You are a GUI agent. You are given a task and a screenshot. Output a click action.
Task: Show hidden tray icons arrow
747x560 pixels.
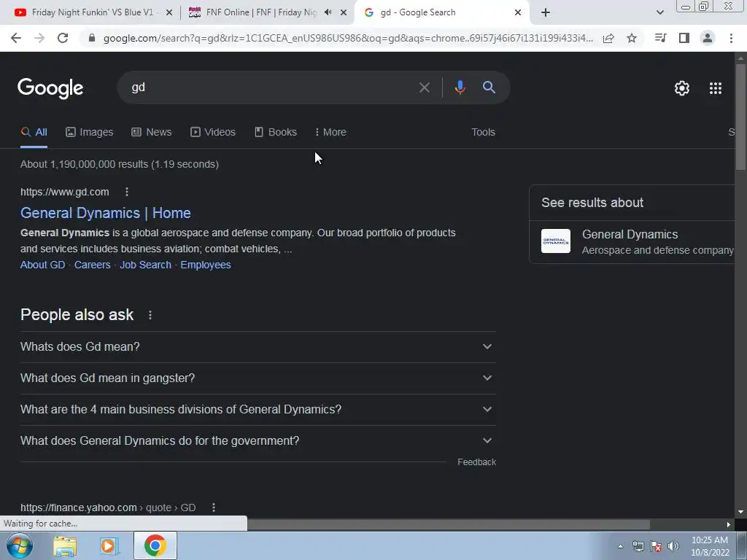(620, 546)
